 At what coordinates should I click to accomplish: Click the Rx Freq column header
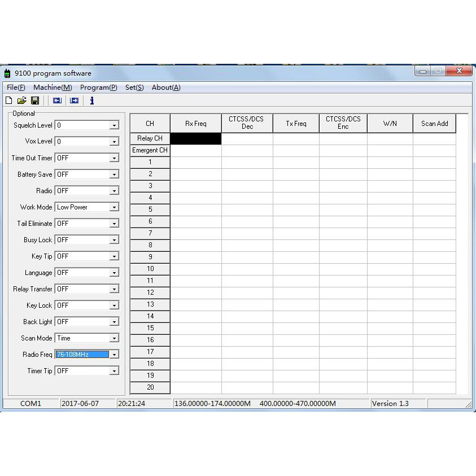(196, 124)
